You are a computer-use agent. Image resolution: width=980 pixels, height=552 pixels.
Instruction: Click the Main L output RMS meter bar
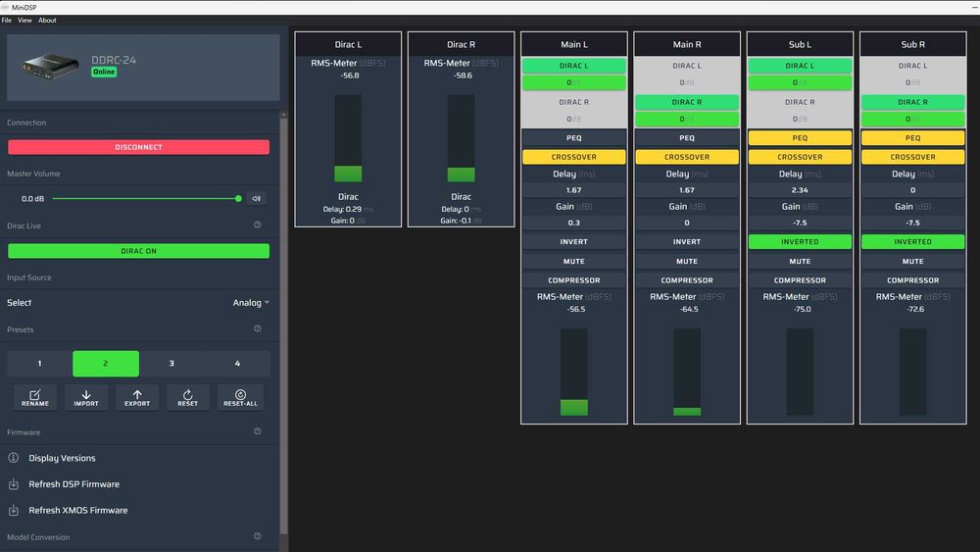click(573, 372)
